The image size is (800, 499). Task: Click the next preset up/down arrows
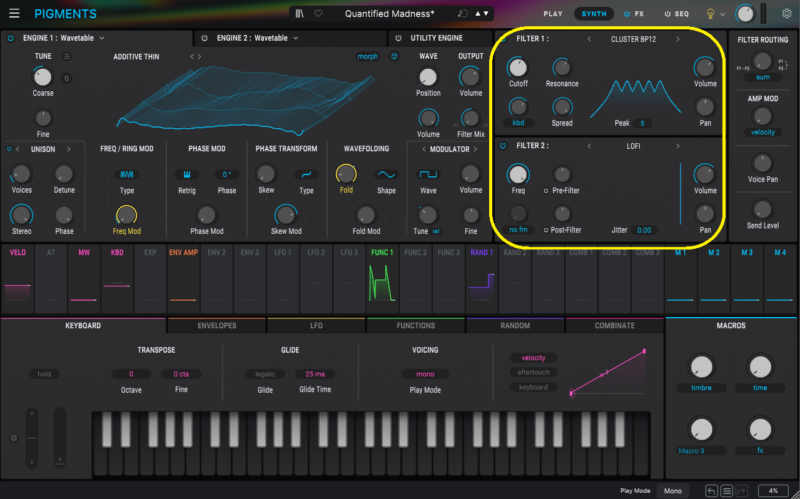click(x=482, y=14)
